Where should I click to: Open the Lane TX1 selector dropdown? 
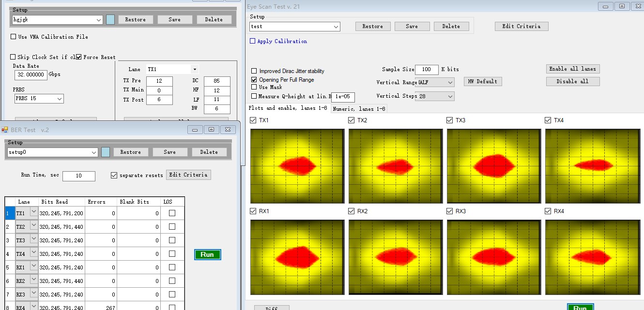point(194,69)
